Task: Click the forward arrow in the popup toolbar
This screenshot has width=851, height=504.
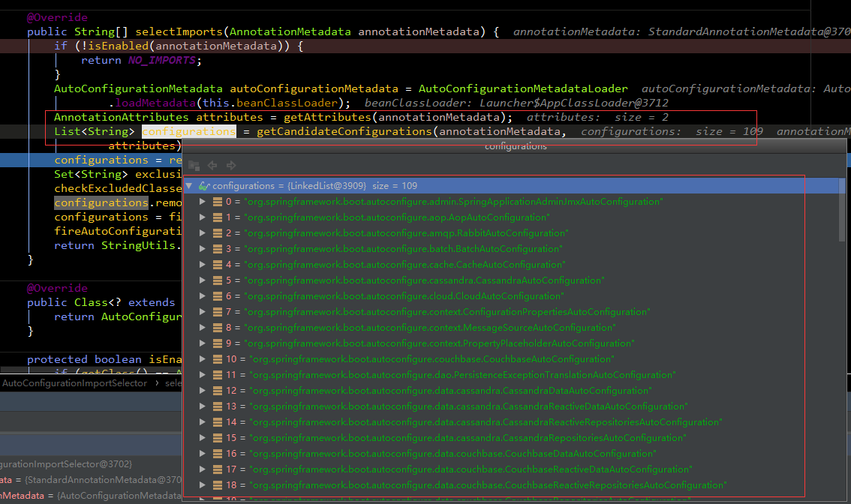Action: (x=231, y=165)
